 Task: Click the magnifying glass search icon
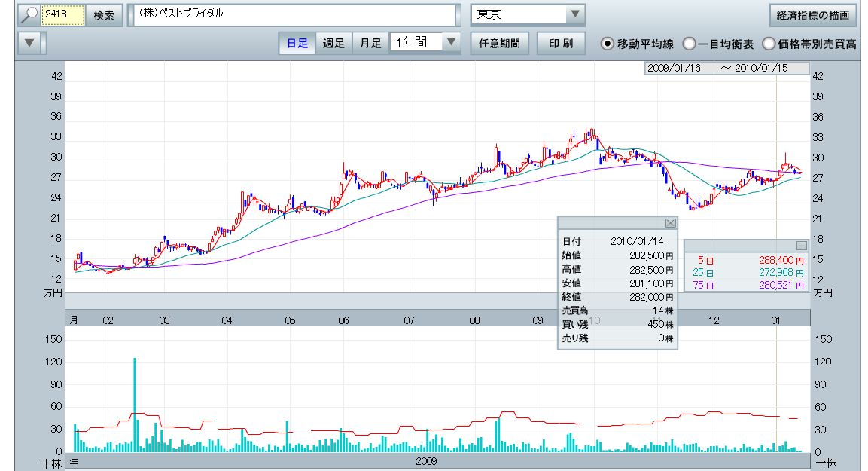pos(29,15)
